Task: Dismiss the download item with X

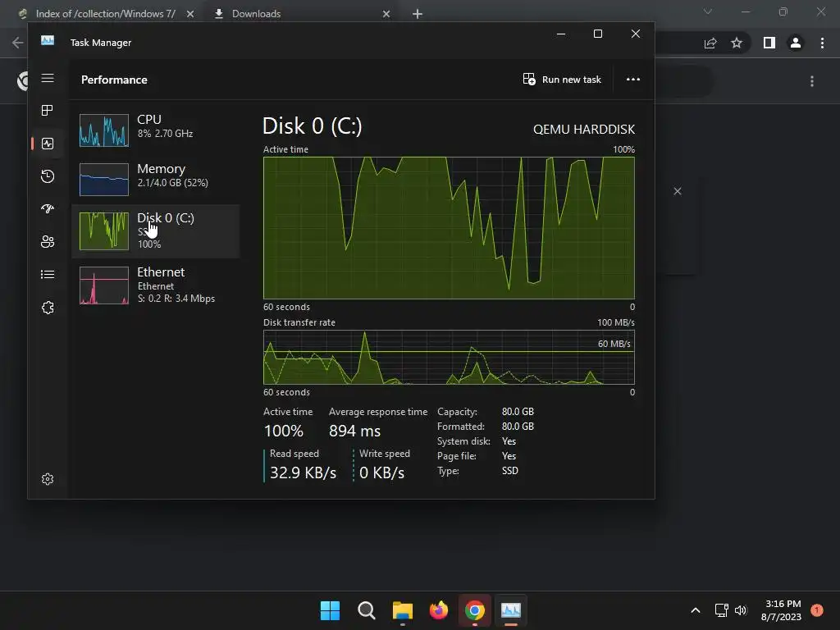Action: click(x=678, y=191)
